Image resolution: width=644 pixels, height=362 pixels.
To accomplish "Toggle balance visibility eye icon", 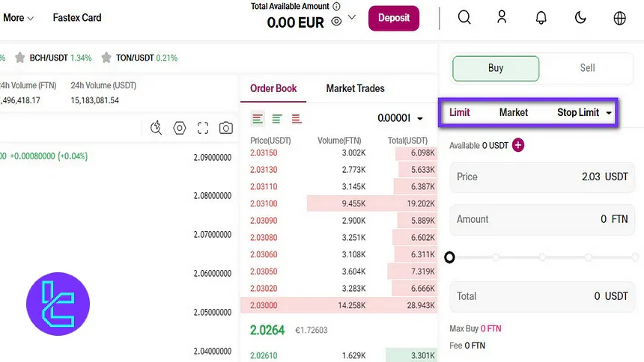I will pyautogui.click(x=336, y=22).
